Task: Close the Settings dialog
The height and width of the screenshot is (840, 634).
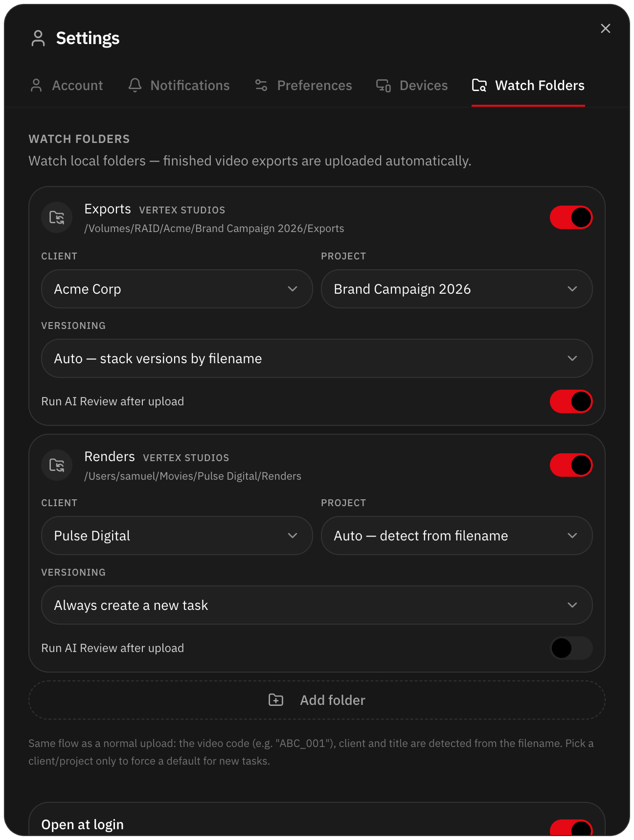Action: (606, 28)
